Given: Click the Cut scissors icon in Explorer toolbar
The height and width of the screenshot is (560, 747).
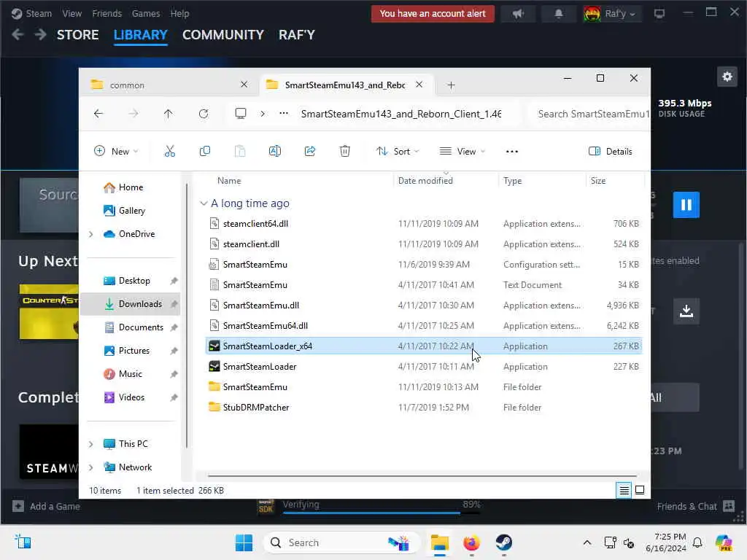Looking at the screenshot, I should [169, 152].
